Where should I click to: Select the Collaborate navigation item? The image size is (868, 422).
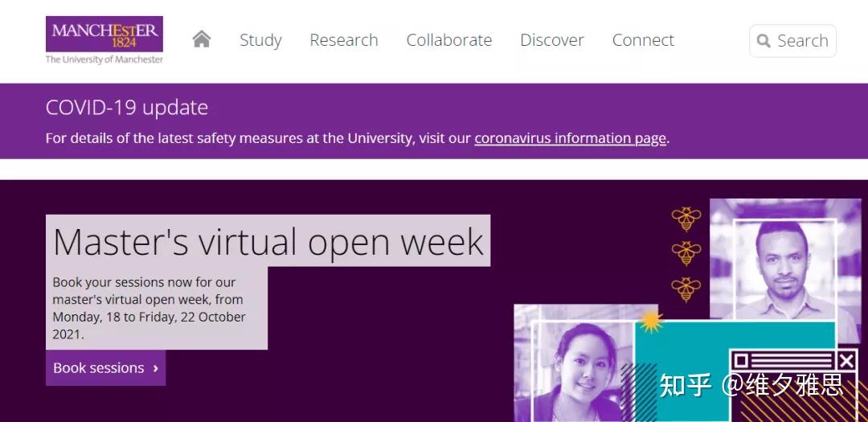point(449,40)
